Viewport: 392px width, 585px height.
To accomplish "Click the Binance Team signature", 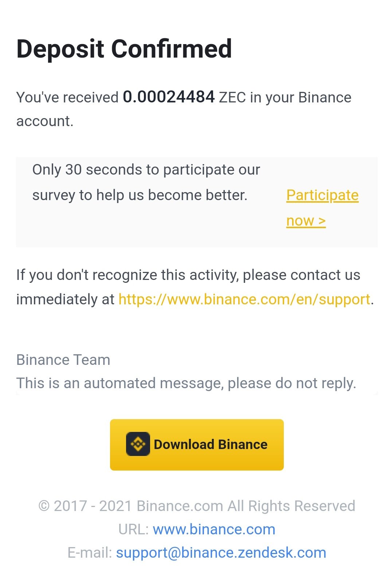I will coord(63,360).
